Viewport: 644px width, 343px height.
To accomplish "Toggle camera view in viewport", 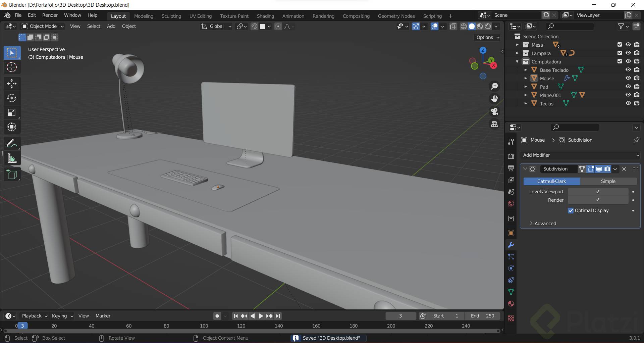I will pos(494,111).
